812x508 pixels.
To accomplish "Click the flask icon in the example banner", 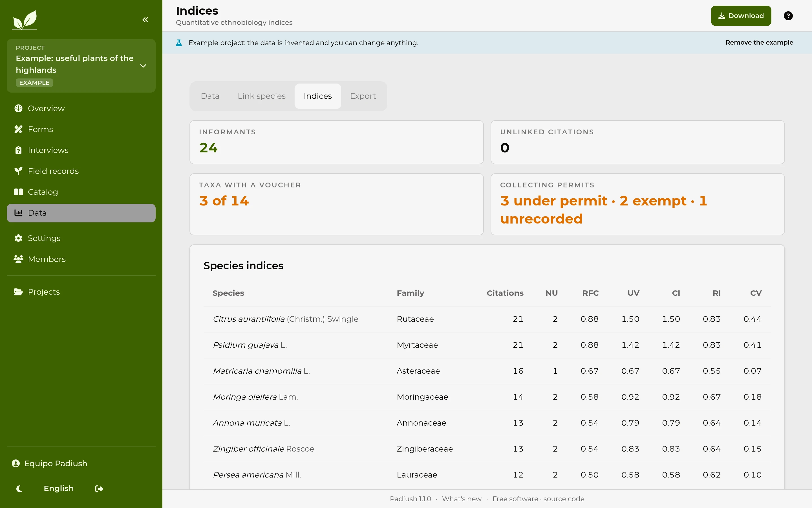I will coord(179,43).
